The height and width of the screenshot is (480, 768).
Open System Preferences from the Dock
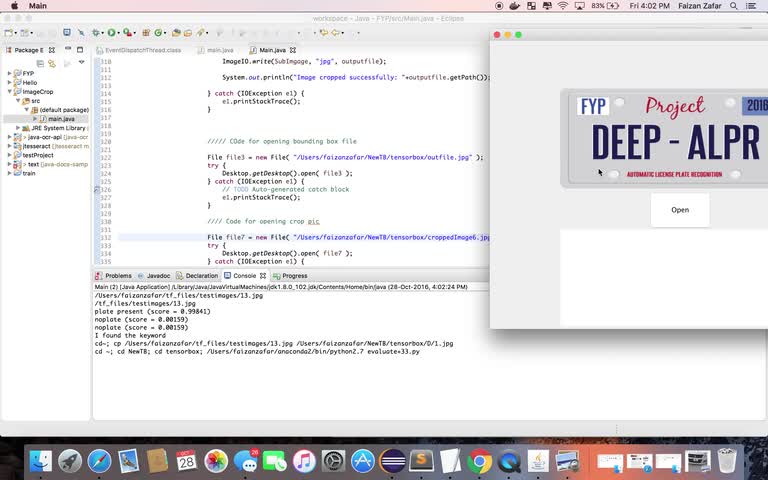pyautogui.click(x=333, y=461)
